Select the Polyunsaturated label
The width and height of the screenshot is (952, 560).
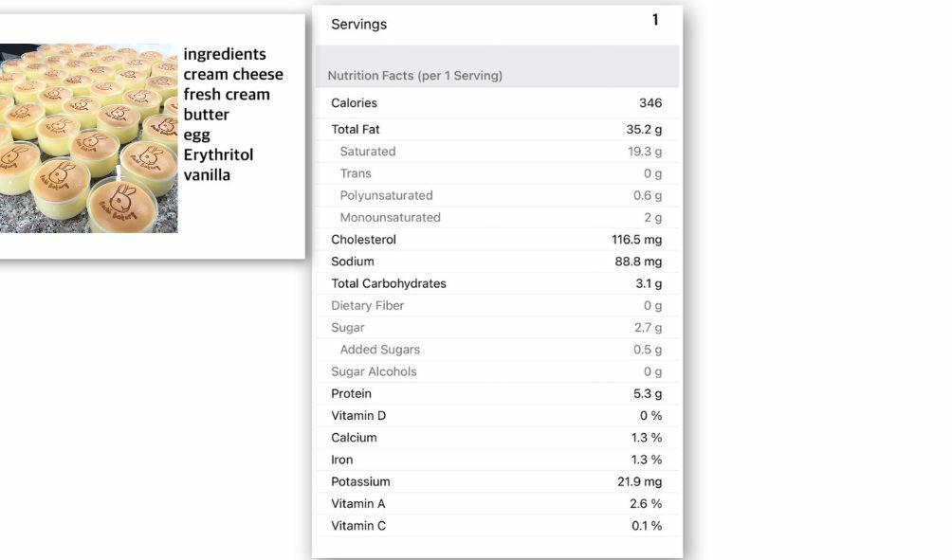point(386,195)
